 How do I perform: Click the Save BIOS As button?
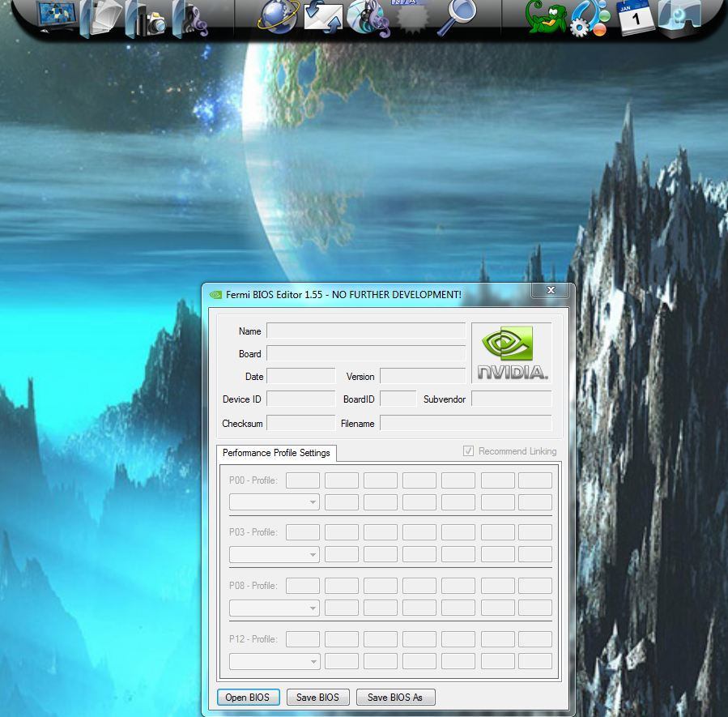click(x=395, y=697)
